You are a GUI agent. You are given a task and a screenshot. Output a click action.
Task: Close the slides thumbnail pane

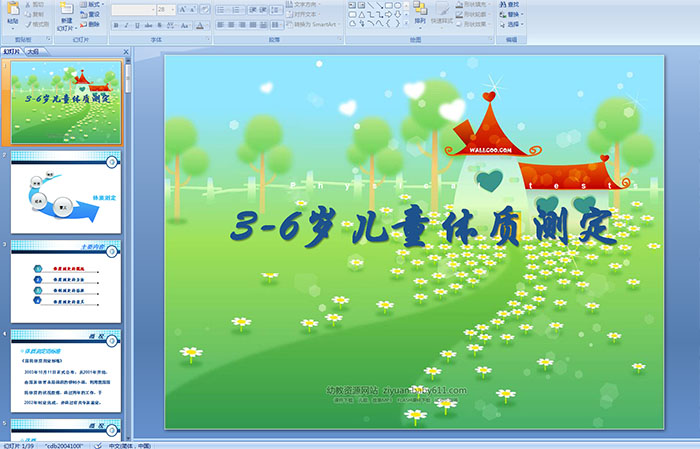click(x=126, y=52)
